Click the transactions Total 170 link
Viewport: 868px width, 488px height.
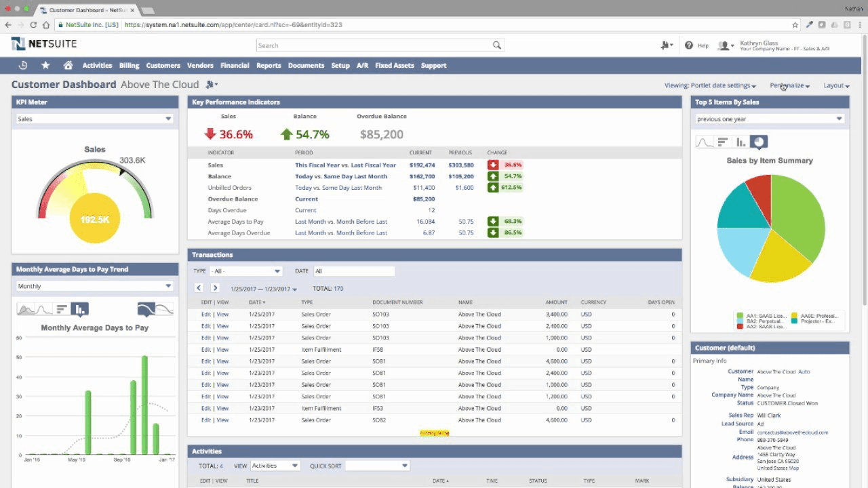pyautogui.click(x=338, y=289)
